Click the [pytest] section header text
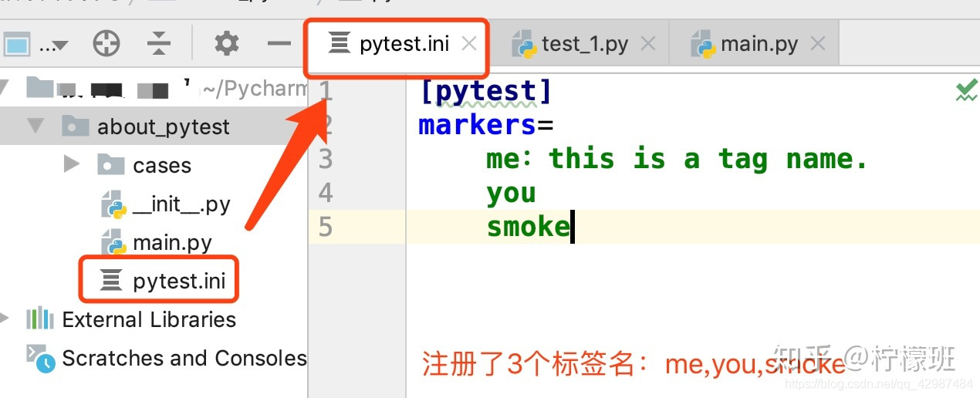Image resolution: width=980 pixels, height=398 pixels. [x=486, y=92]
